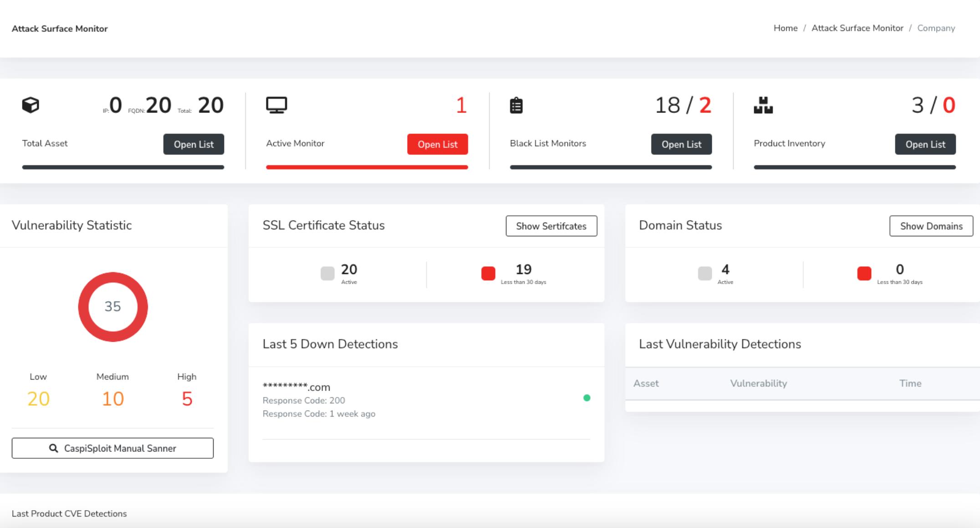The image size is (980, 528).
Task: Expand Product Inventory open list
Action: 924,144
